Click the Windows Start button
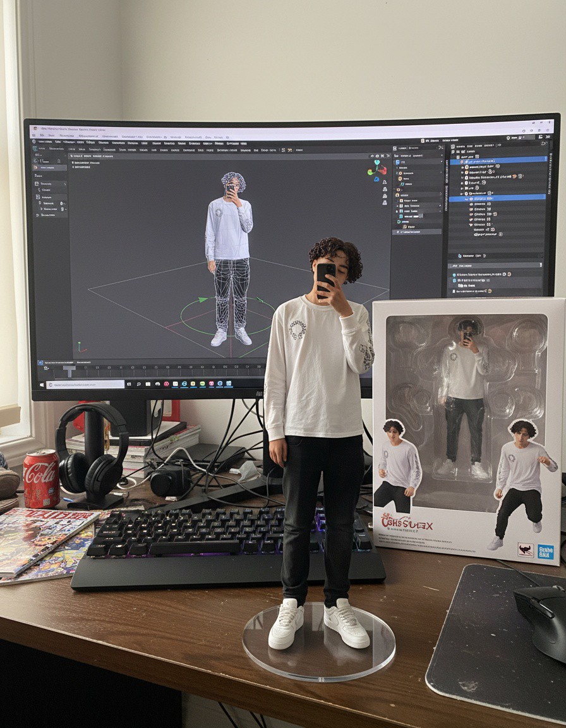 coord(42,384)
